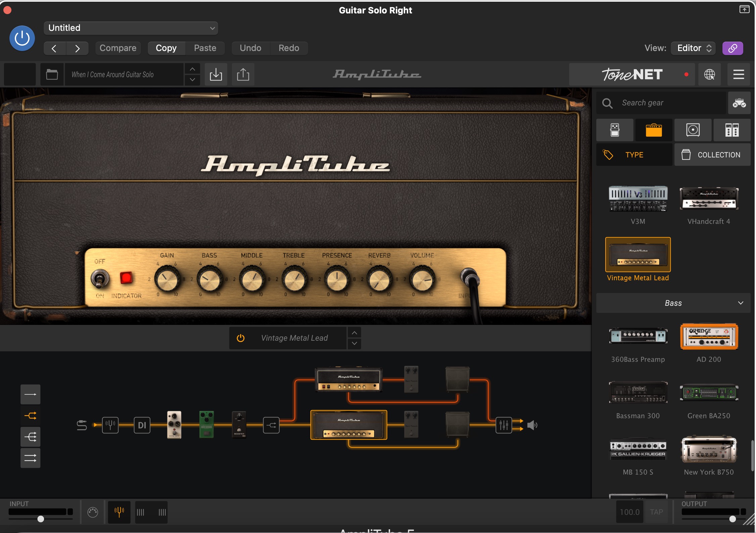Click the PRESENCE knob
Viewport: 756px width, 533px height.
coord(337,279)
